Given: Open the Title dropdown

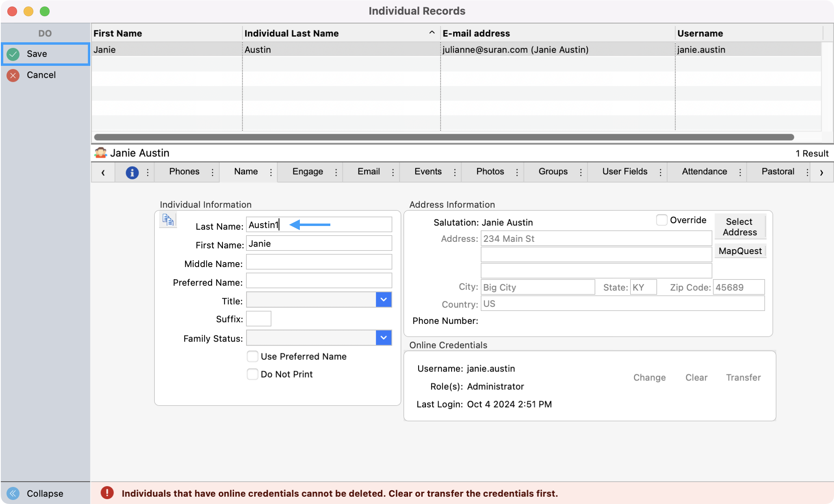Looking at the screenshot, I should 383,300.
